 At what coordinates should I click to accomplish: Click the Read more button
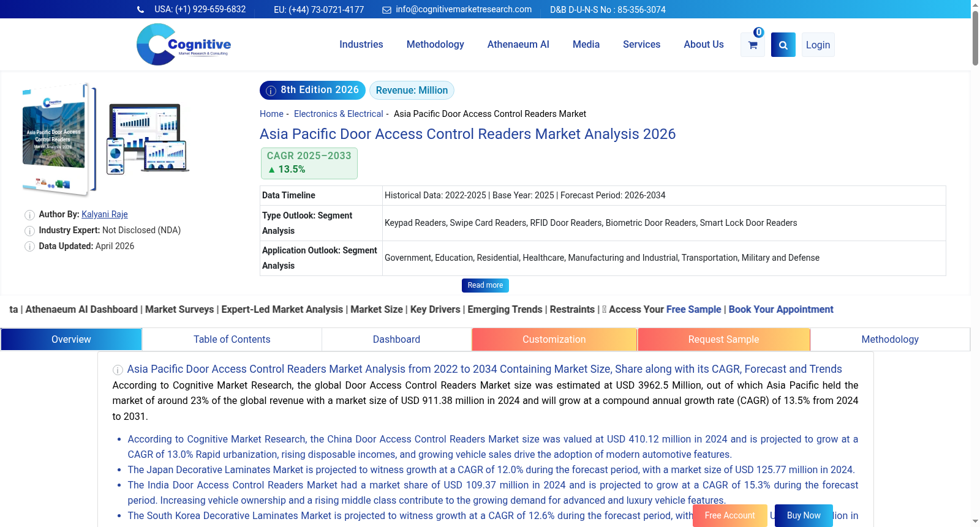[485, 285]
